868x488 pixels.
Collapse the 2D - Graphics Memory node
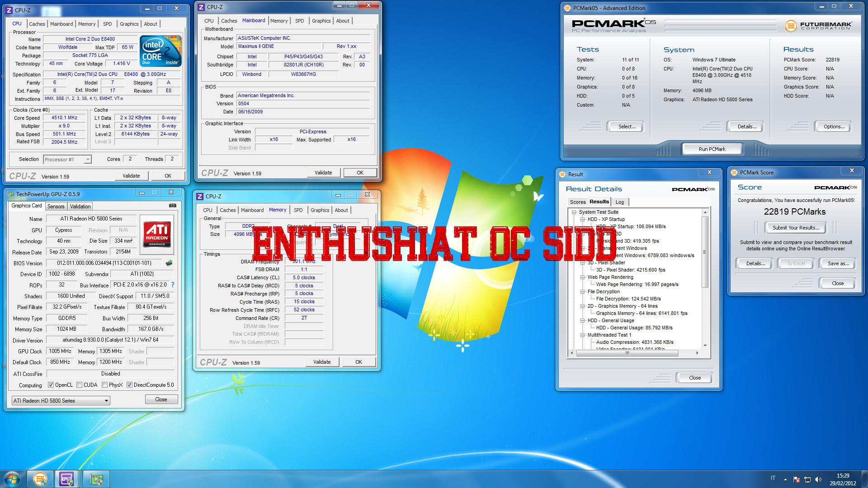[x=583, y=306]
